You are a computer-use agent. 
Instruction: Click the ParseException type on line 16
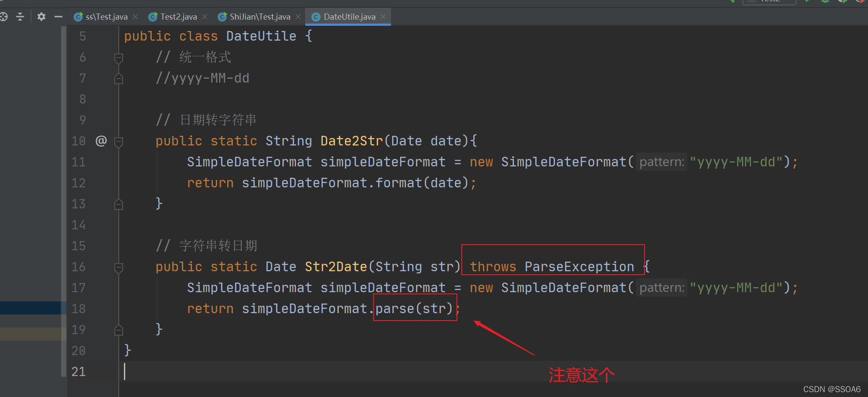[x=579, y=266]
